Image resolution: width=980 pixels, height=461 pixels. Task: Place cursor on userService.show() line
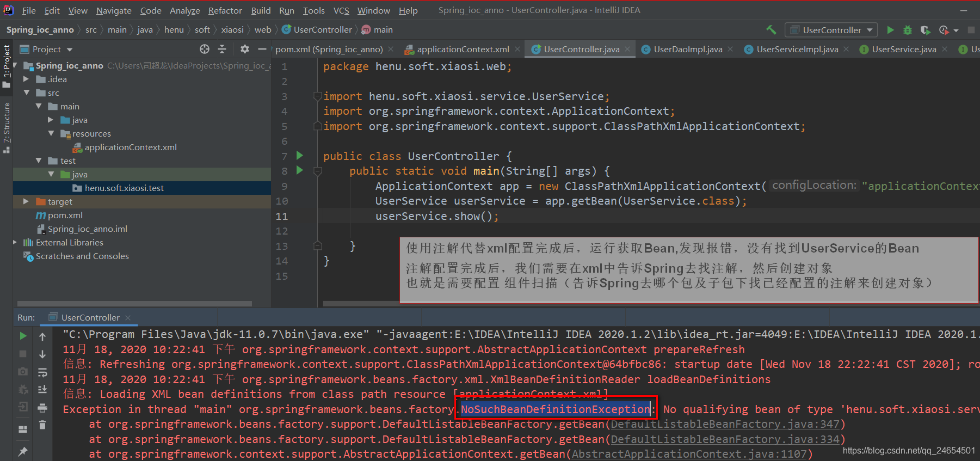point(436,216)
